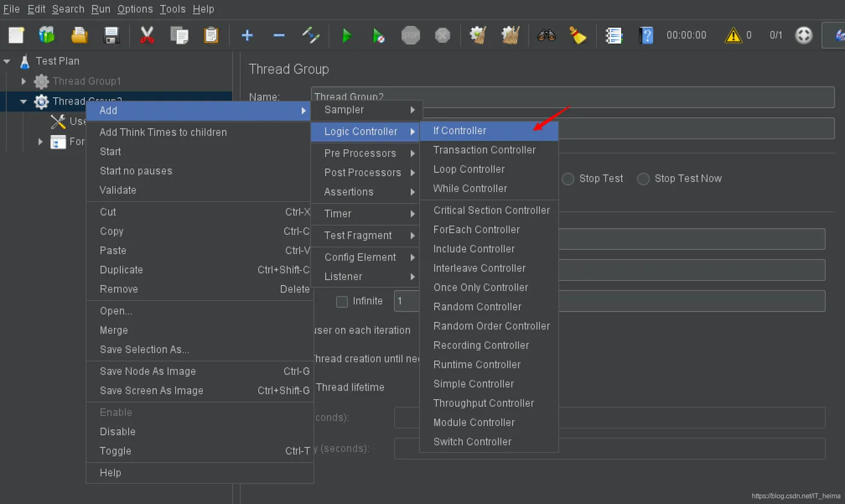Choose Loop Controller from the list
Image resolution: width=845 pixels, height=504 pixels.
click(x=489, y=169)
